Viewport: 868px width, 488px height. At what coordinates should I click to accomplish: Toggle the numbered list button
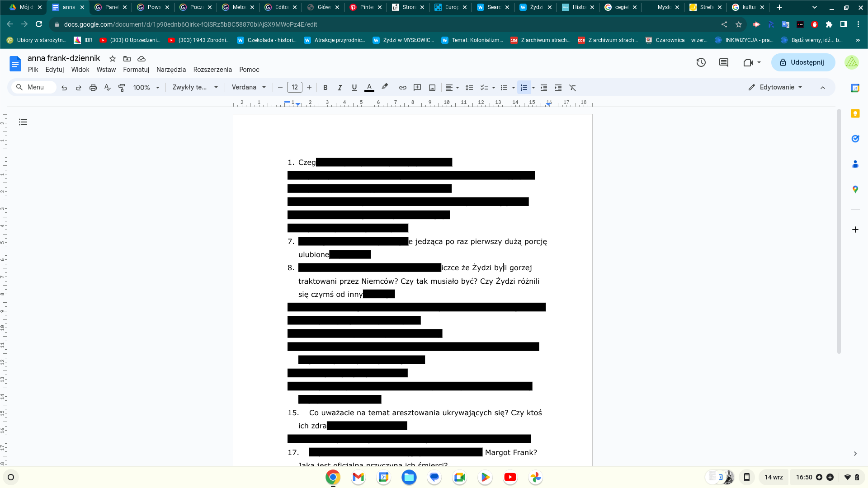[x=524, y=88]
